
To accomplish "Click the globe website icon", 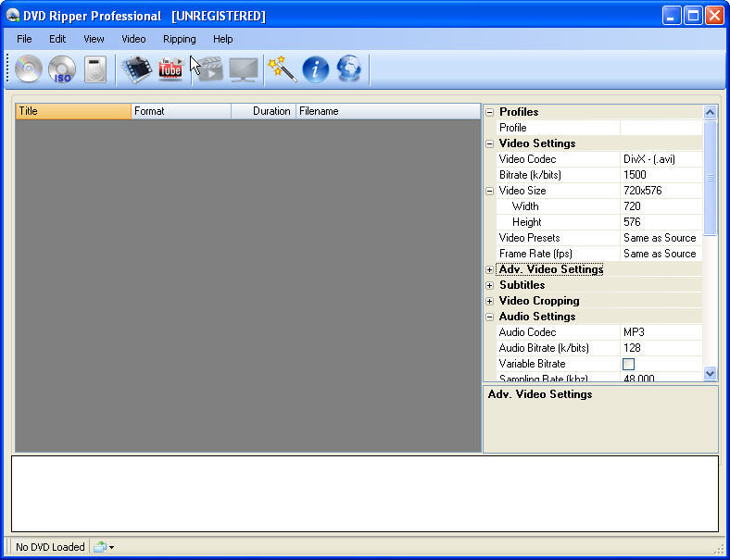I will point(349,69).
